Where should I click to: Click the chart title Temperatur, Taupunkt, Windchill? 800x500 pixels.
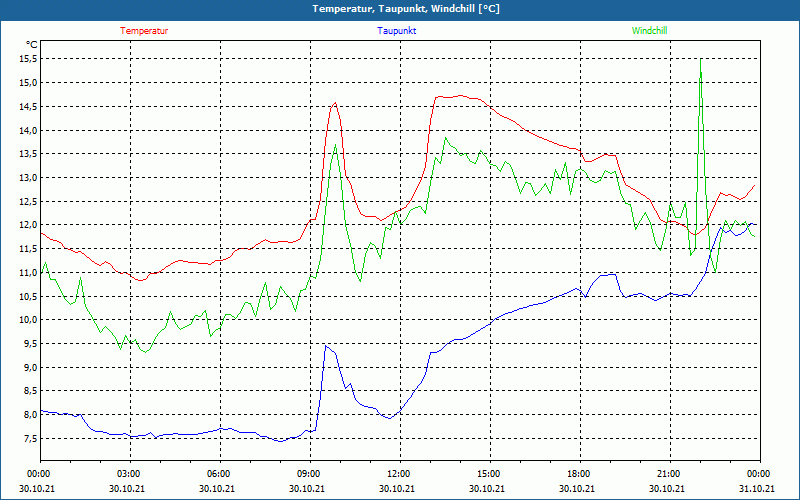406,9
